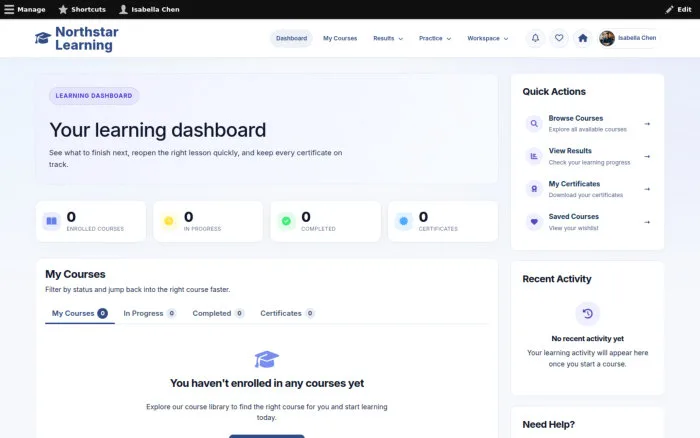Open the Browse Courses quick action

[x=588, y=124]
